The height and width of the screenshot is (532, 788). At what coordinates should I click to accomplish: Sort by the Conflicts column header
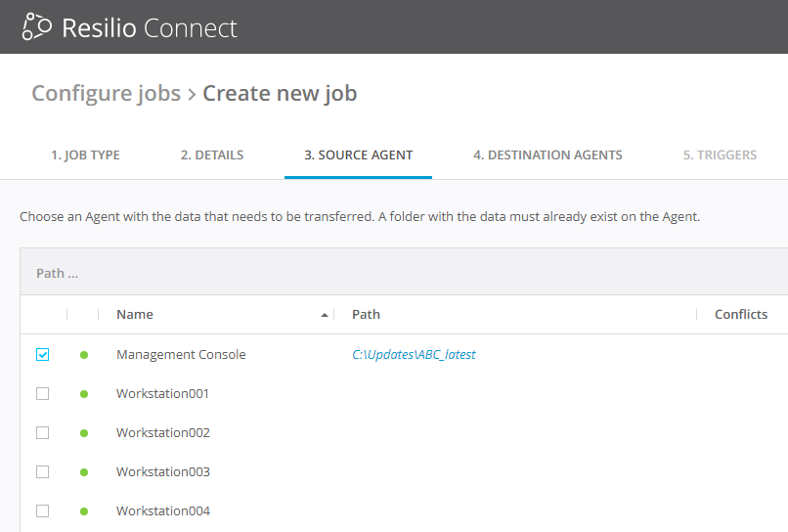click(740, 315)
